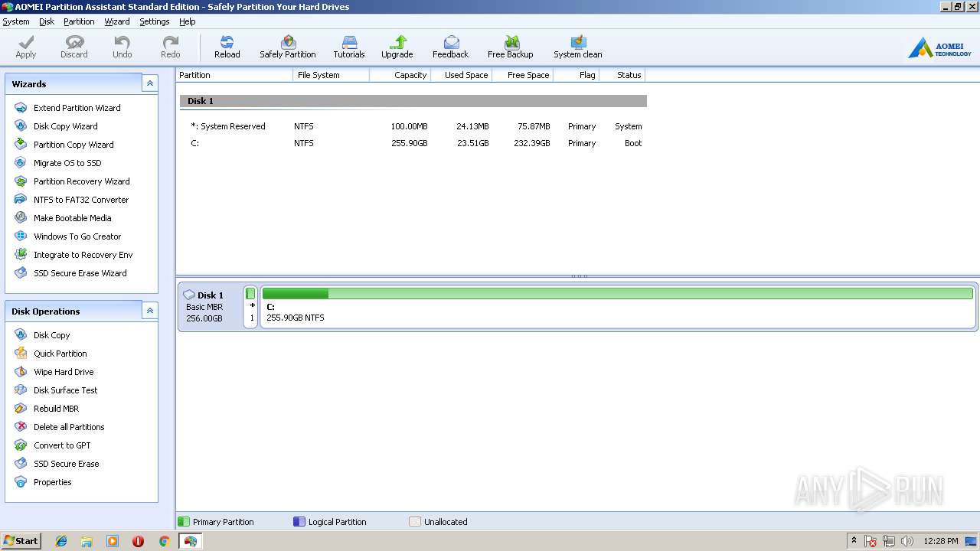The height and width of the screenshot is (551, 980).
Task: Sort by the Capacity column header
Action: pyautogui.click(x=400, y=75)
